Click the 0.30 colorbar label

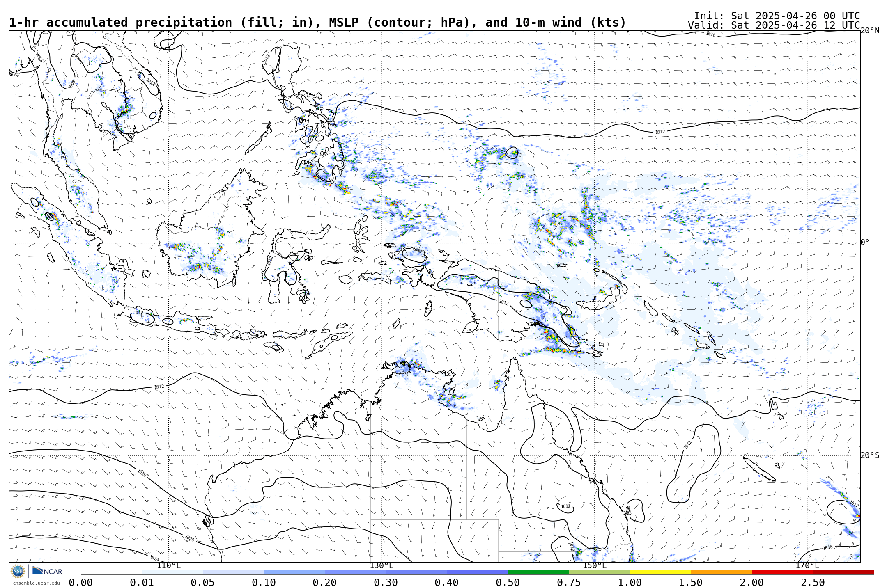(x=386, y=583)
